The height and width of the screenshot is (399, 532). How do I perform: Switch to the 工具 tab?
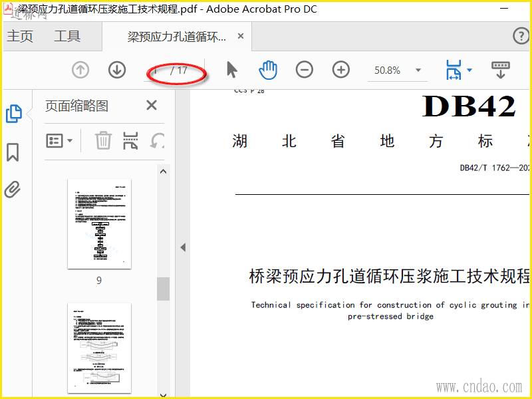67,36
